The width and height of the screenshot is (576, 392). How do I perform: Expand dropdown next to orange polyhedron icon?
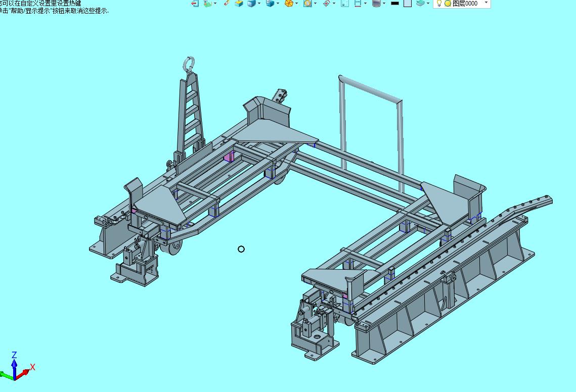(x=297, y=4)
